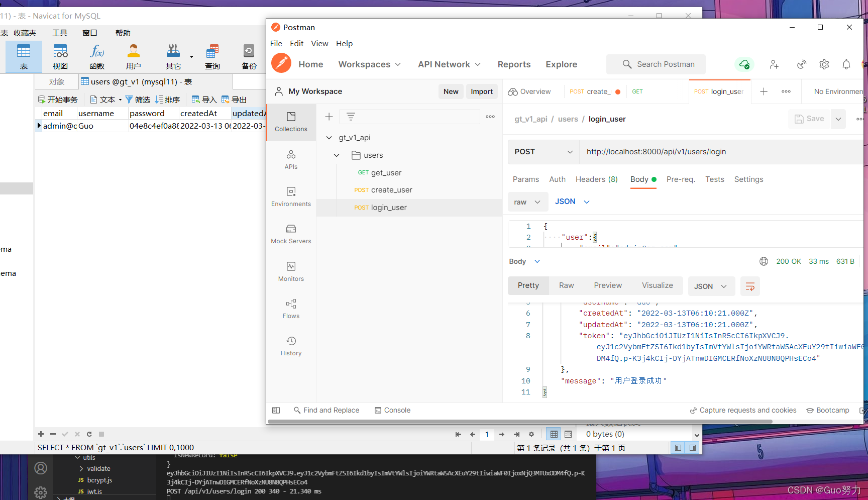Toggle Postman sidebar panel icon
This screenshot has height=500, width=868.
[x=276, y=410]
